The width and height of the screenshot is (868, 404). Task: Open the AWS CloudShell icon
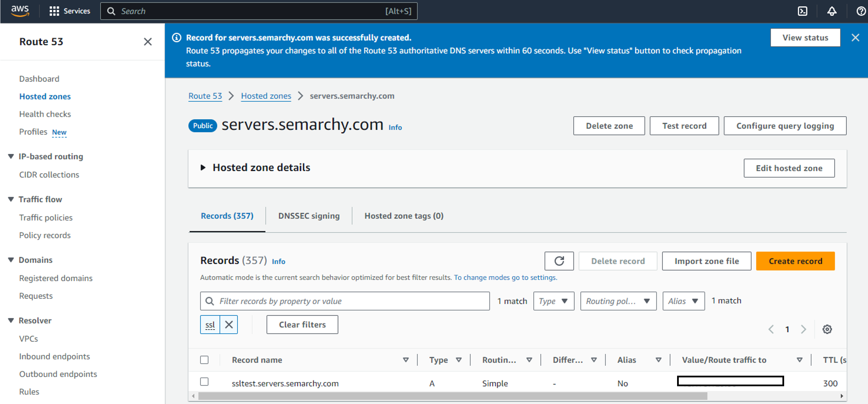[803, 11]
